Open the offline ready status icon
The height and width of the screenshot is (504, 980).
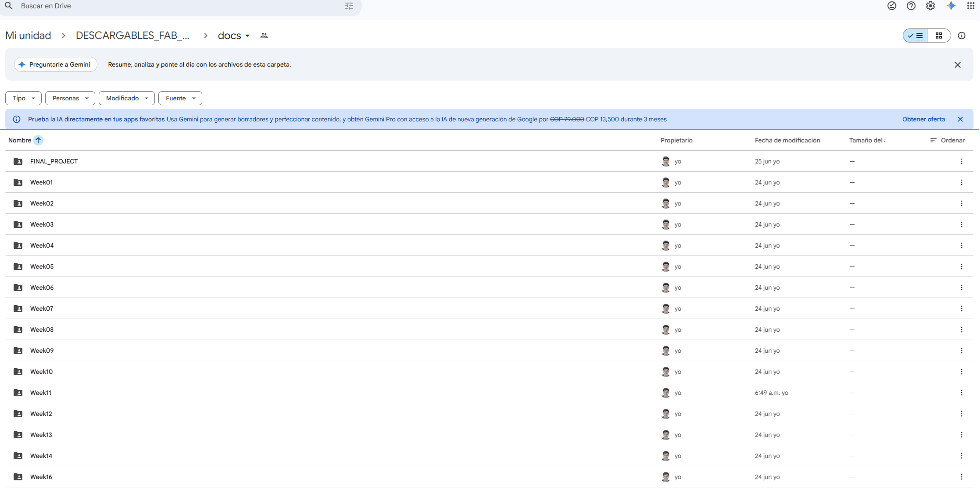point(892,6)
